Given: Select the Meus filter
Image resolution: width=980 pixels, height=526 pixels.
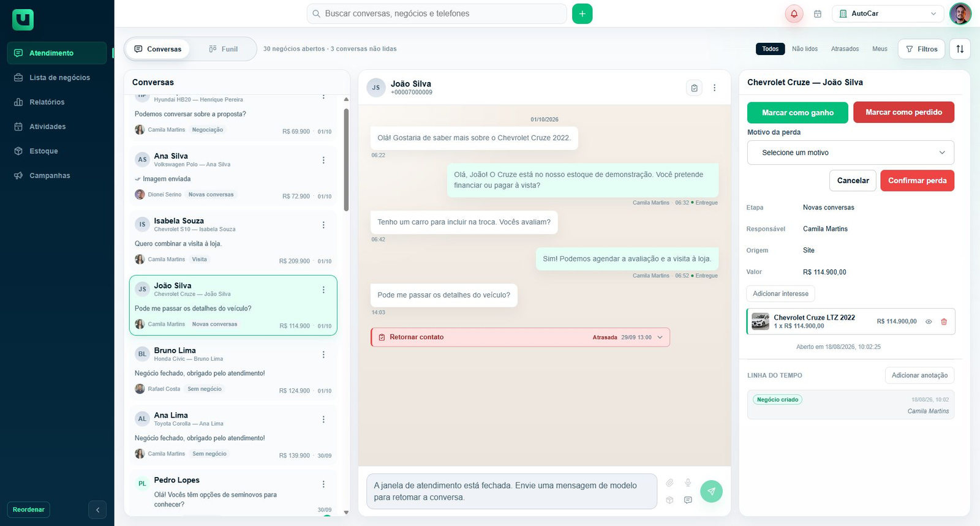Looking at the screenshot, I should [x=880, y=49].
